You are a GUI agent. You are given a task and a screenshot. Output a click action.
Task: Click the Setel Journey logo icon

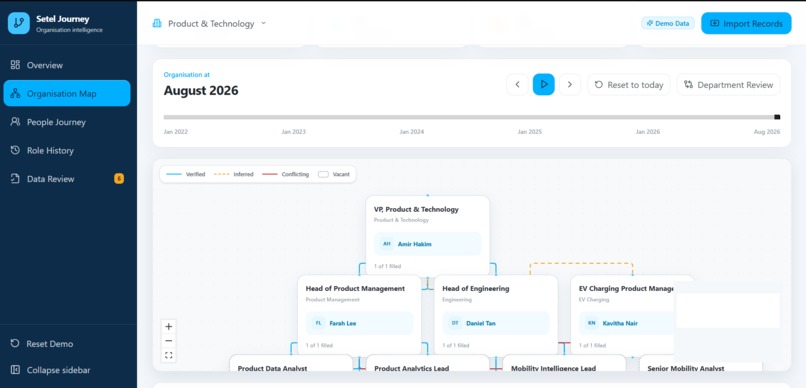pyautogui.click(x=19, y=23)
